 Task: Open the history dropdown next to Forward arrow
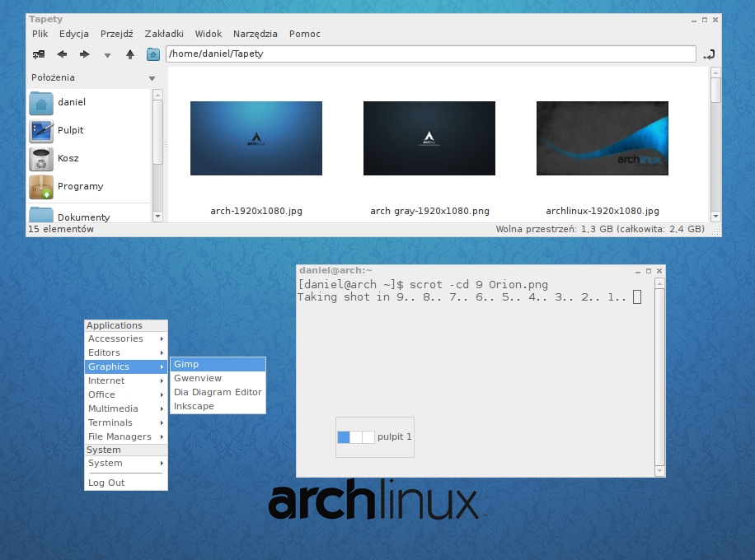tap(106, 54)
